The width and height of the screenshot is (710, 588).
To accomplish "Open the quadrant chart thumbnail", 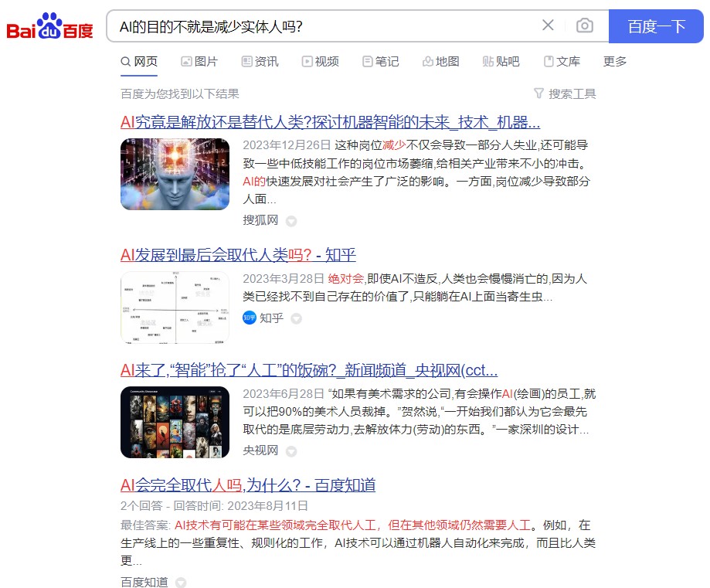I will [x=175, y=308].
